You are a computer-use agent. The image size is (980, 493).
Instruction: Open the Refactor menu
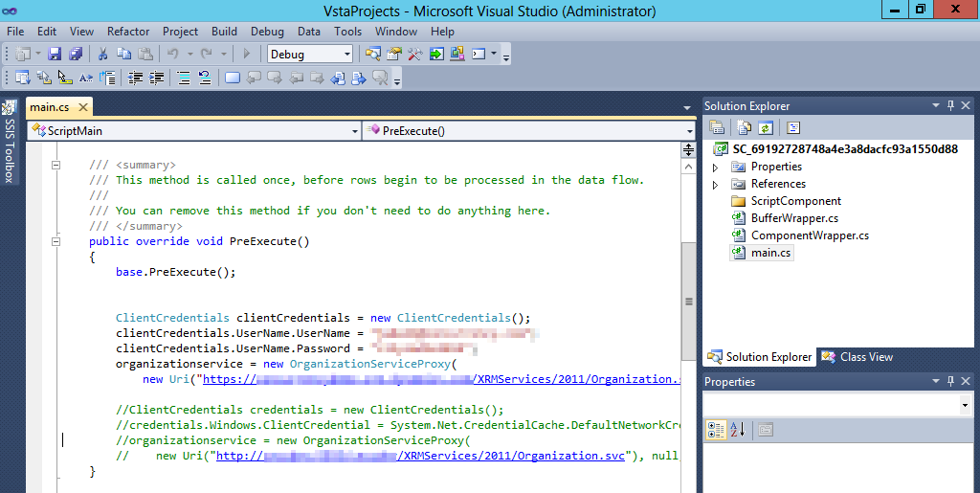coord(128,32)
